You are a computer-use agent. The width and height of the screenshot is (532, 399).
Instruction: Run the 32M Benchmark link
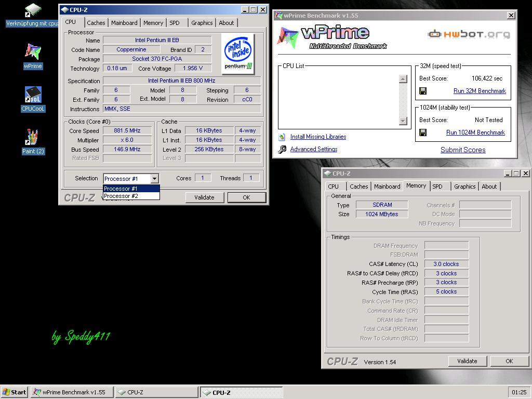pyautogui.click(x=480, y=91)
